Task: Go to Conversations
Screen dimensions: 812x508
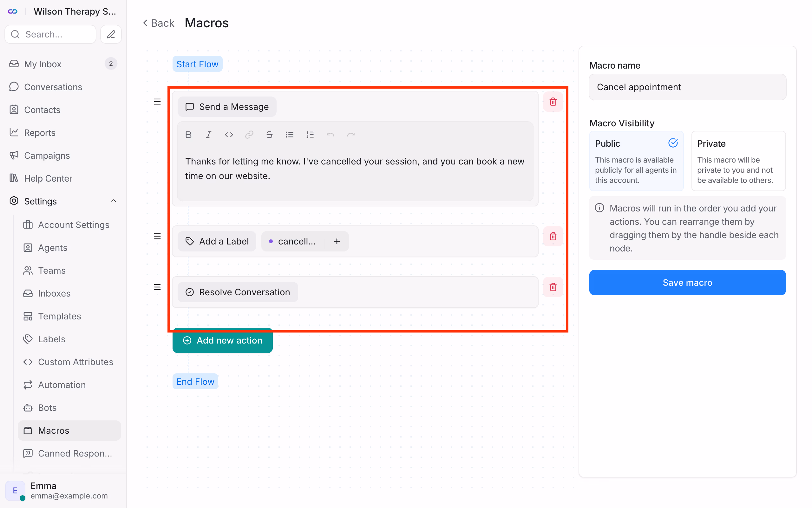Action: (x=63, y=87)
